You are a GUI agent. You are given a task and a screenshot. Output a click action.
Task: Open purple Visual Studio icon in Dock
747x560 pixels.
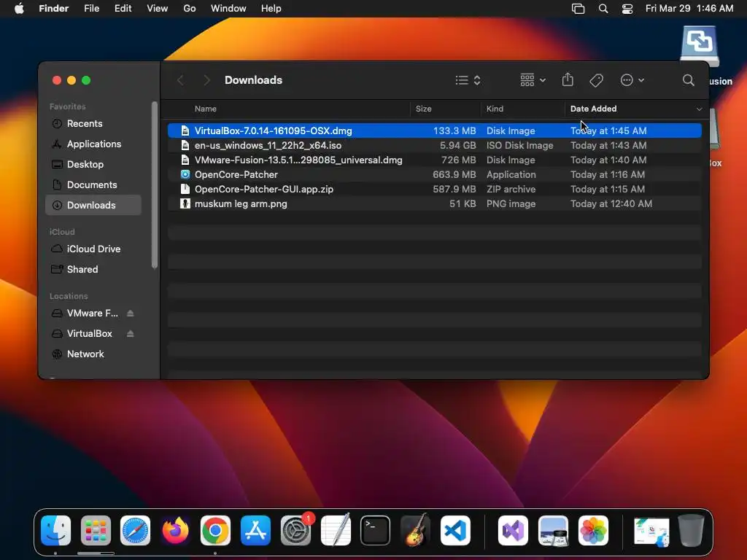[513, 531]
